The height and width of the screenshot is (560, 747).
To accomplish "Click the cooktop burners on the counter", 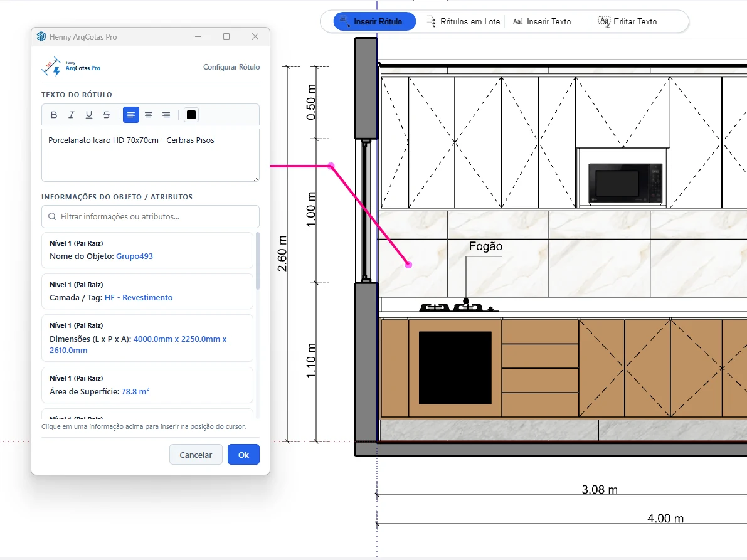I will click(458, 307).
